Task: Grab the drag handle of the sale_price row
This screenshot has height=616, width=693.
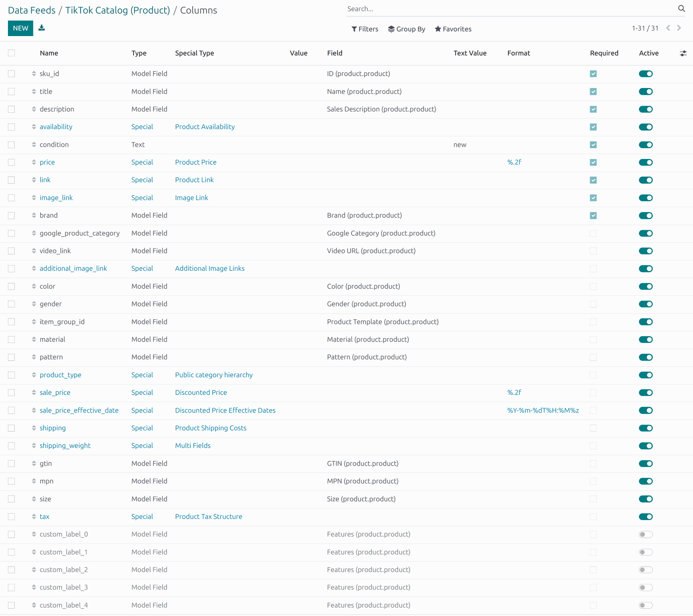Action: [x=34, y=393]
